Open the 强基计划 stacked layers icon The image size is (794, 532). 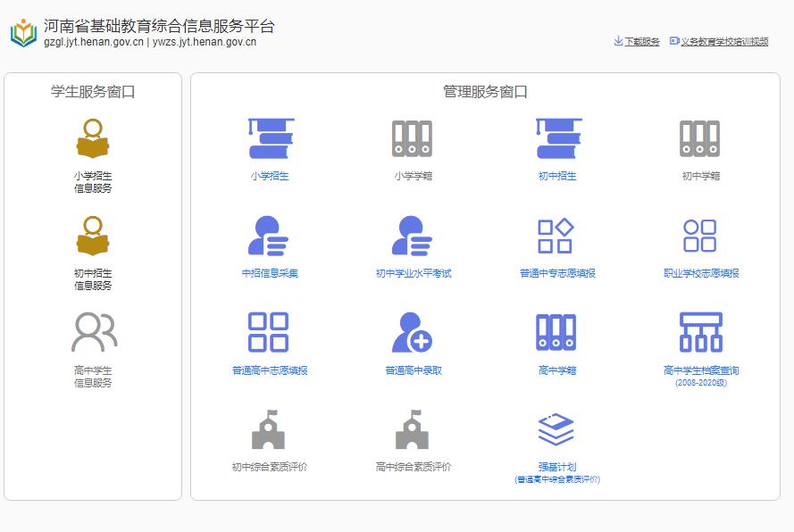pyautogui.click(x=557, y=431)
